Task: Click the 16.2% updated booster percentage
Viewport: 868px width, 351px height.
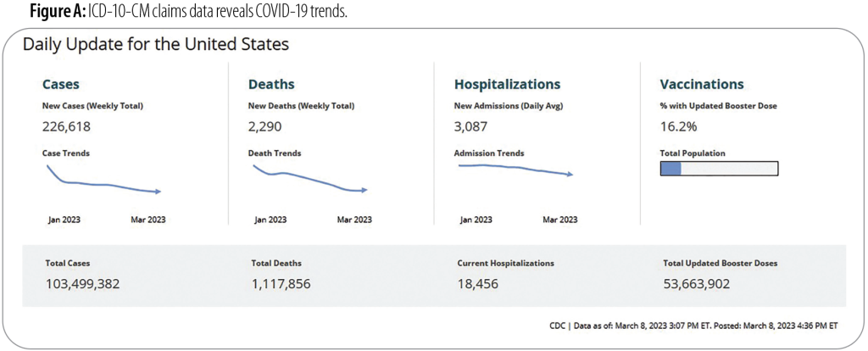Action: click(x=678, y=127)
